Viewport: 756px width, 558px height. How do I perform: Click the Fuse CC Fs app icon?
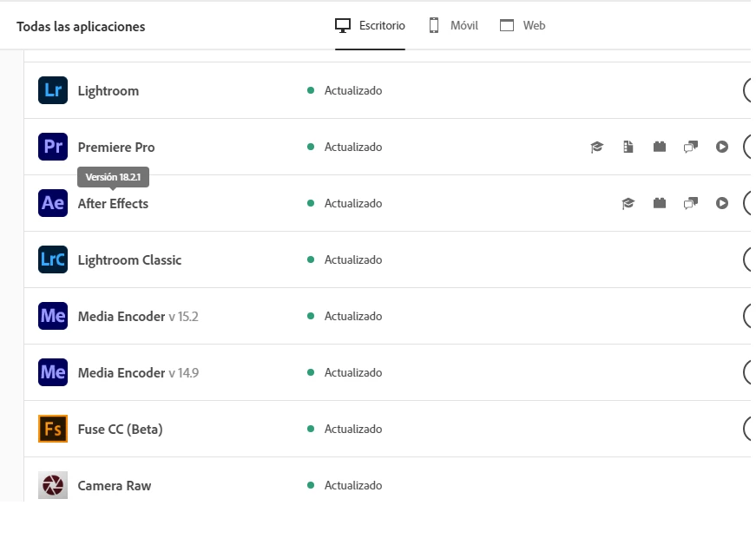tap(53, 429)
